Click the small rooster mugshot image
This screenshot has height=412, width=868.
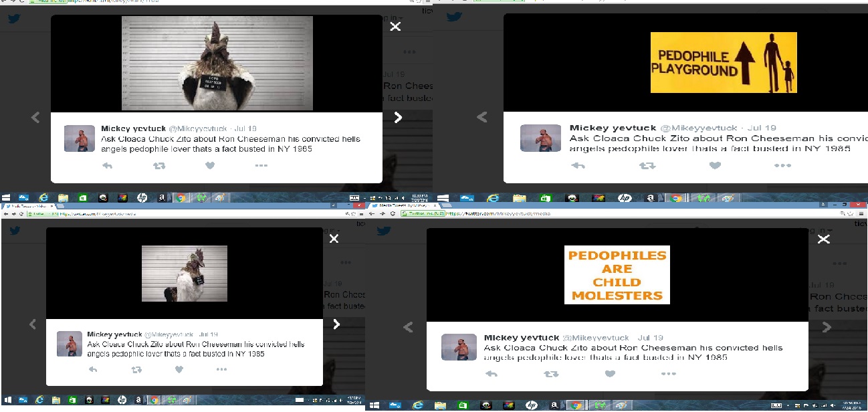pos(185,274)
